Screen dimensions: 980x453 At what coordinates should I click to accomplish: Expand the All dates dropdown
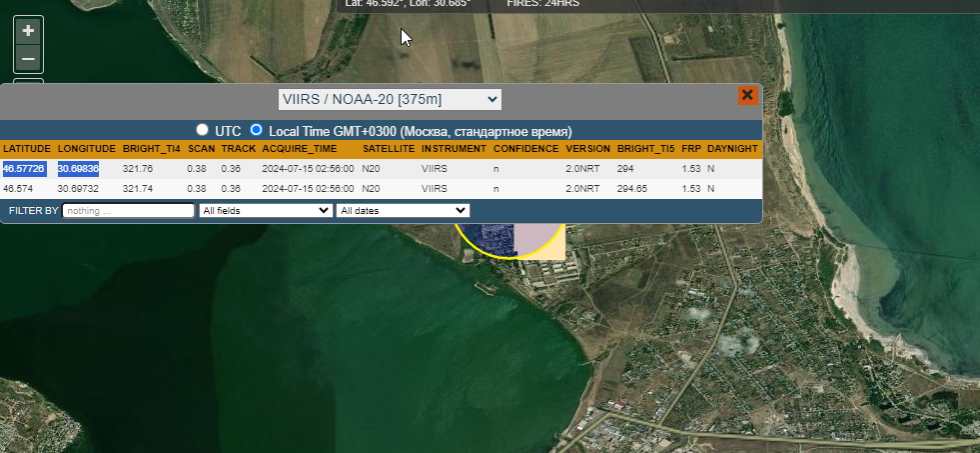403,211
